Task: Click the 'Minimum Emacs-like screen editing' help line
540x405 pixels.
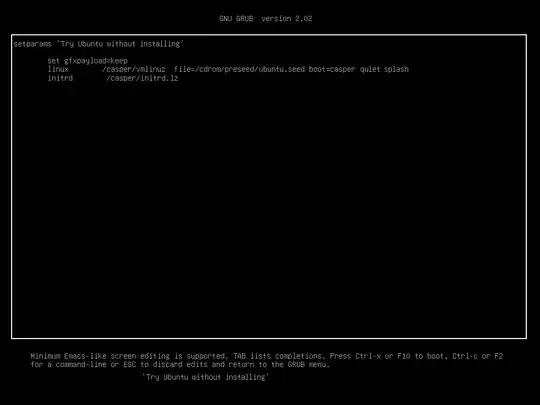Action: click(267, 356)
